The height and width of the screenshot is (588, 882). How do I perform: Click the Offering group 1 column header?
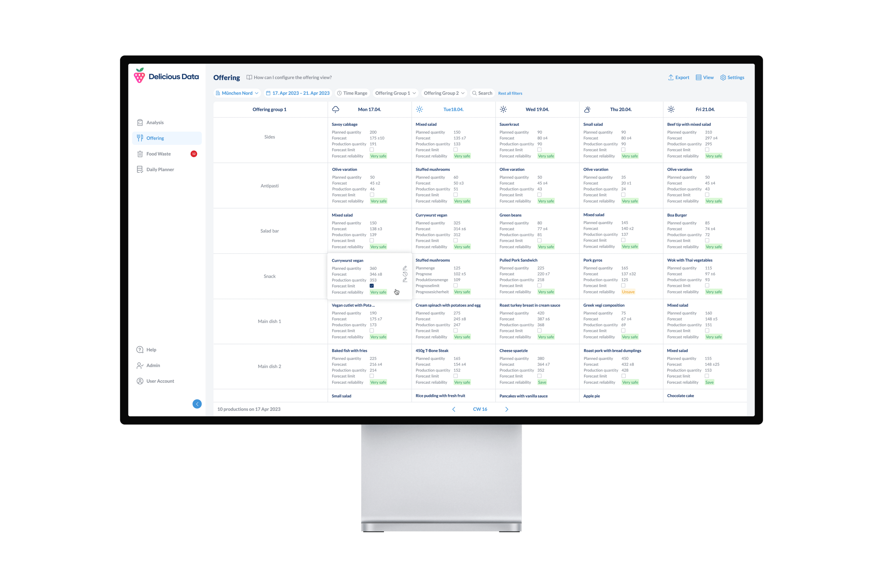pos(269,110)
